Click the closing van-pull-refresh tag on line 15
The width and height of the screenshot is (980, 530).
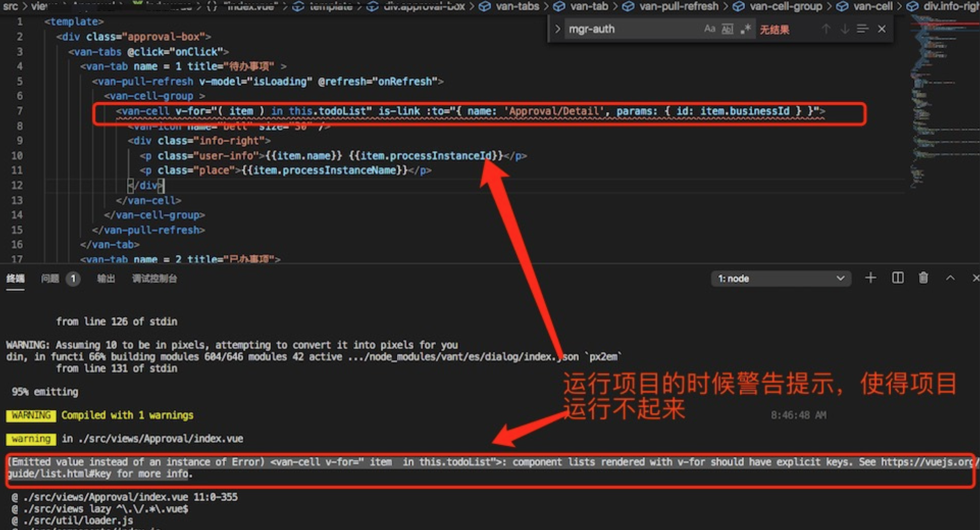pos(149,230)
